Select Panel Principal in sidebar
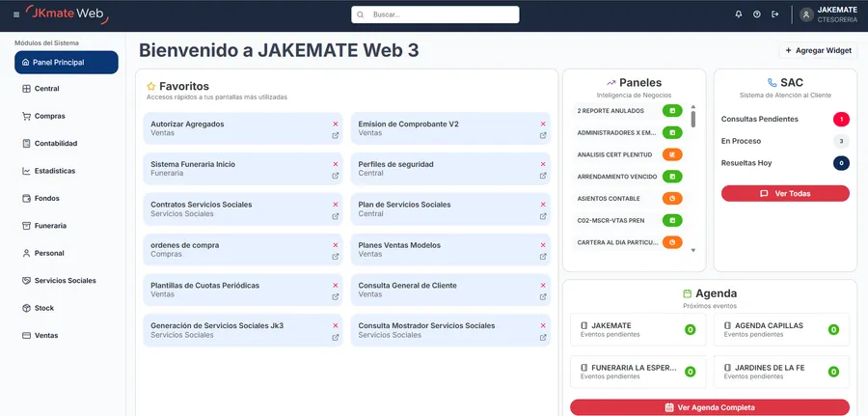The width and height of the screenshot is (868, 416). [x=67, y=63]
